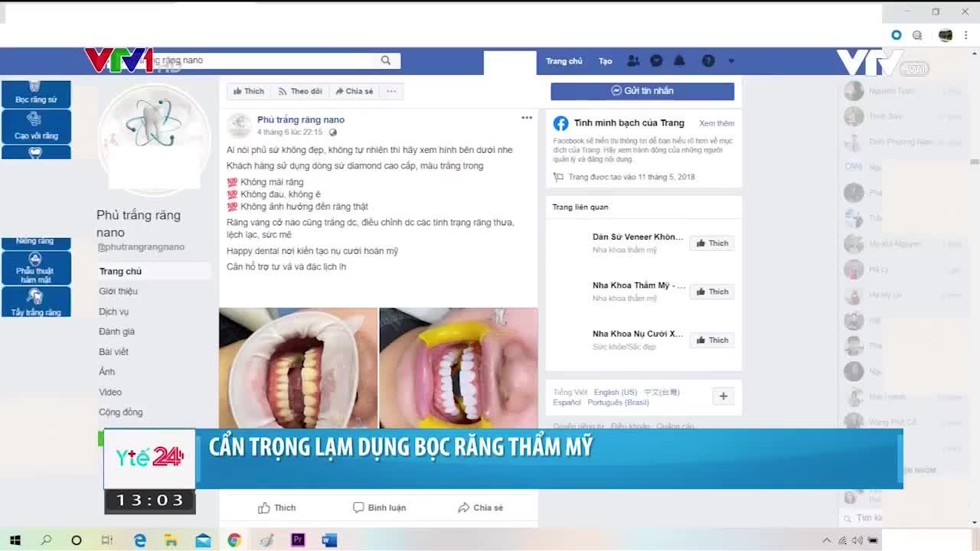Open the friend requests icon
The width and height of the screenshot is (980, 551).
point(633,60)
